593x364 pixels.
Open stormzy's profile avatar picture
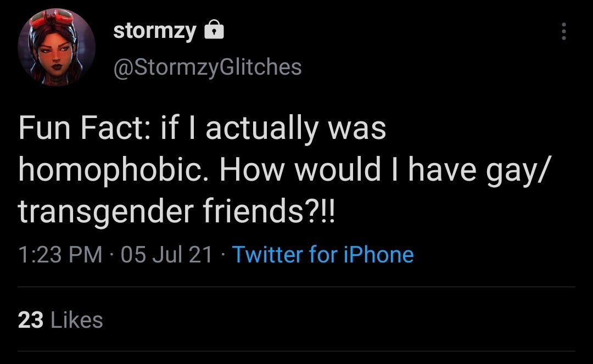(x=57, y=48)
